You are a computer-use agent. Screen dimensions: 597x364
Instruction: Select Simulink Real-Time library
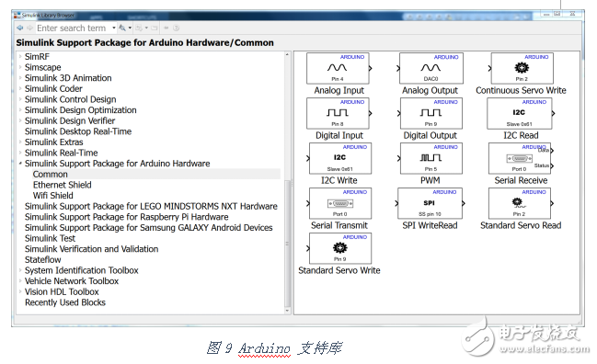(61, 153)
